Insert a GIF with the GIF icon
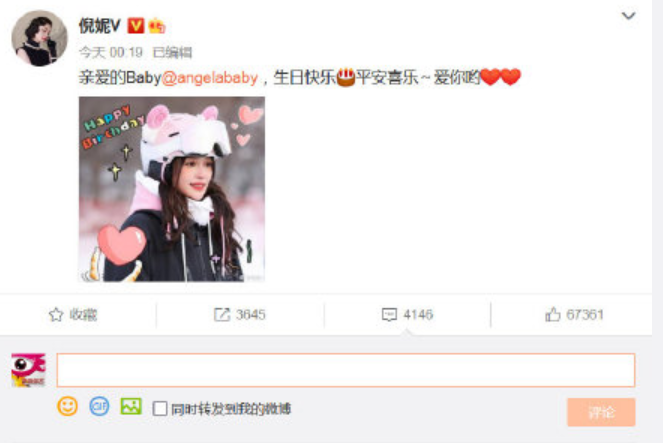This screenshot has height=443, width=663. click(99, 406)
